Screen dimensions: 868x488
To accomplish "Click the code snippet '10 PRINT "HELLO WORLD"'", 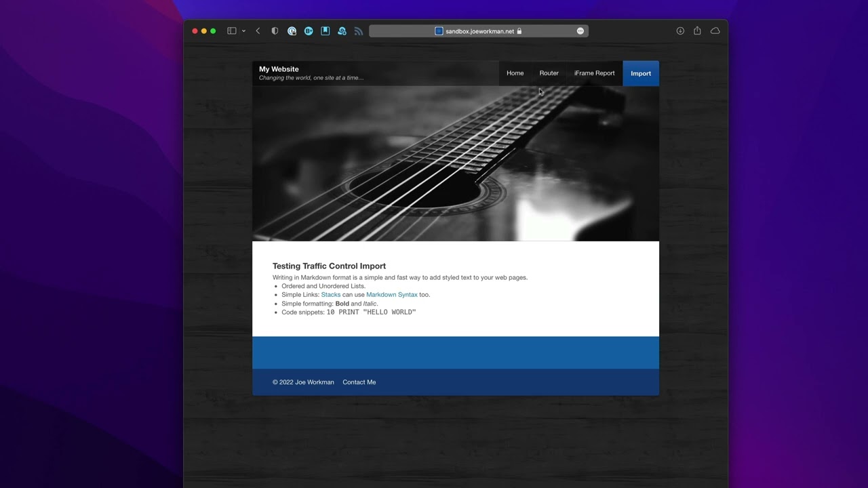I will pos(372,312).
